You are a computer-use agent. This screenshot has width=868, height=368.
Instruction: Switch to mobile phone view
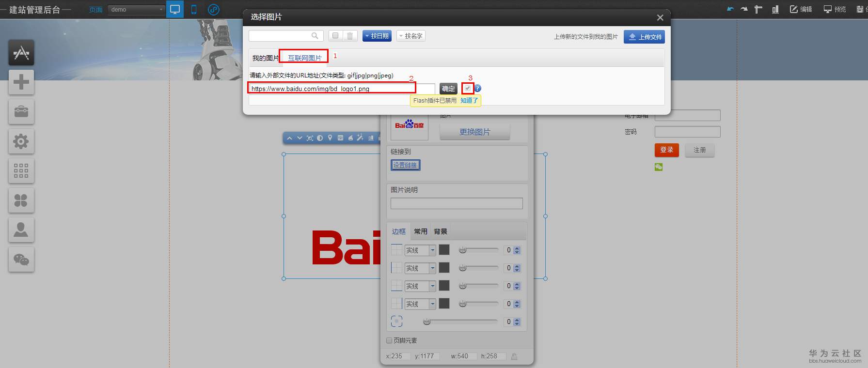[194, 9]
